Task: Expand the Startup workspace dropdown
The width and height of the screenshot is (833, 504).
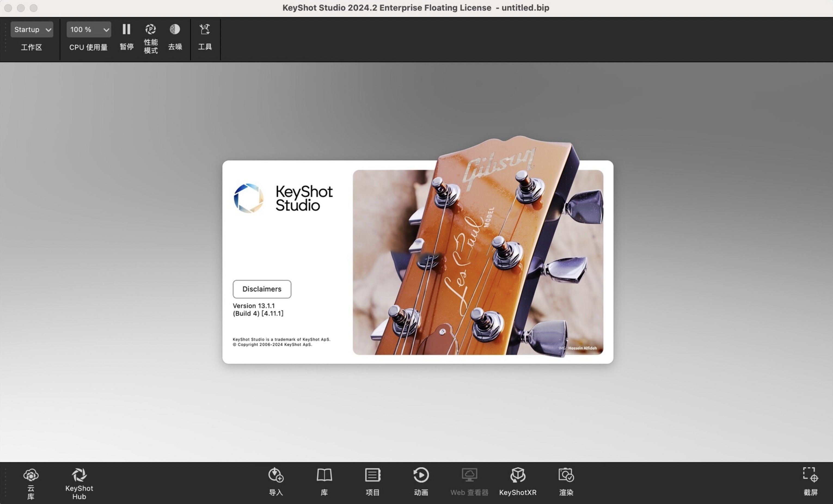Action: click(x=32, y=30)
